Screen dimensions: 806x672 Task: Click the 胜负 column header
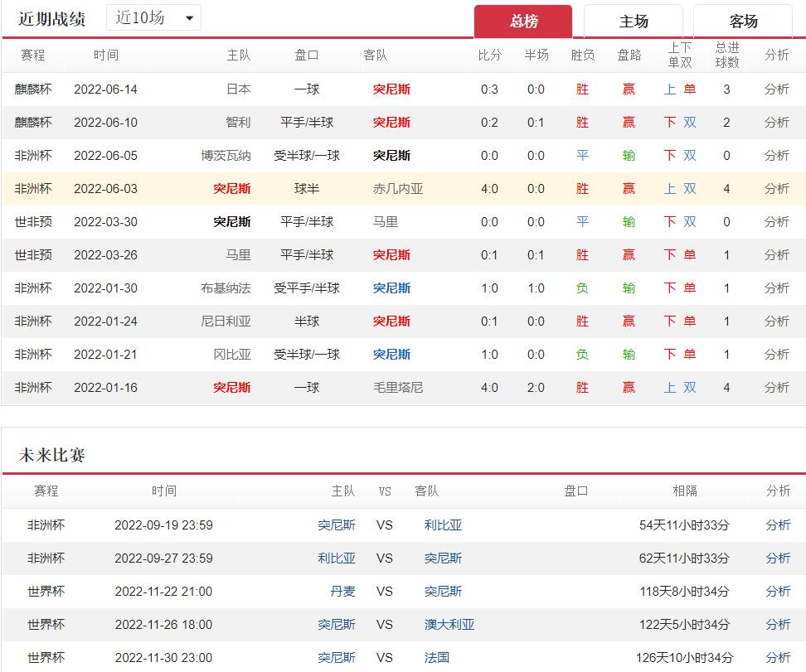tap(583, 55)
